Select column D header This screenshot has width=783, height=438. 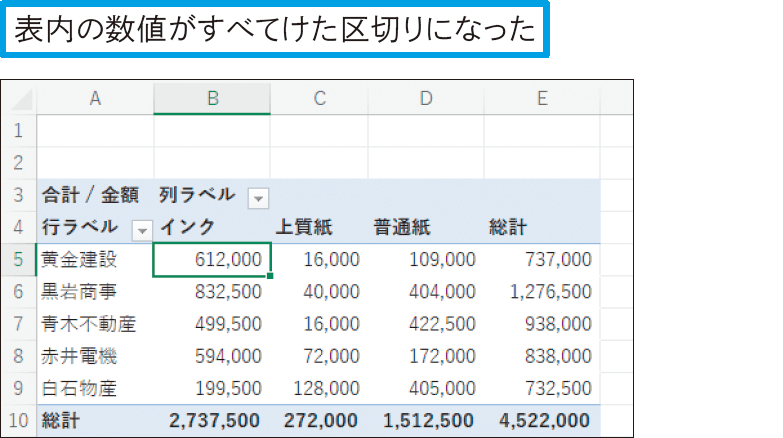click(x=426, y=99)
